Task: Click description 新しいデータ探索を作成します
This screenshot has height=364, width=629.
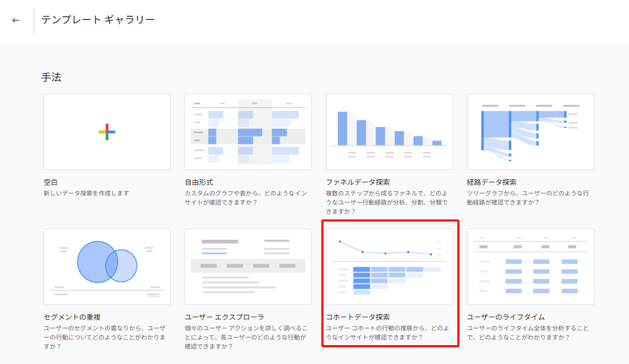Action: (x=87, y=193)
